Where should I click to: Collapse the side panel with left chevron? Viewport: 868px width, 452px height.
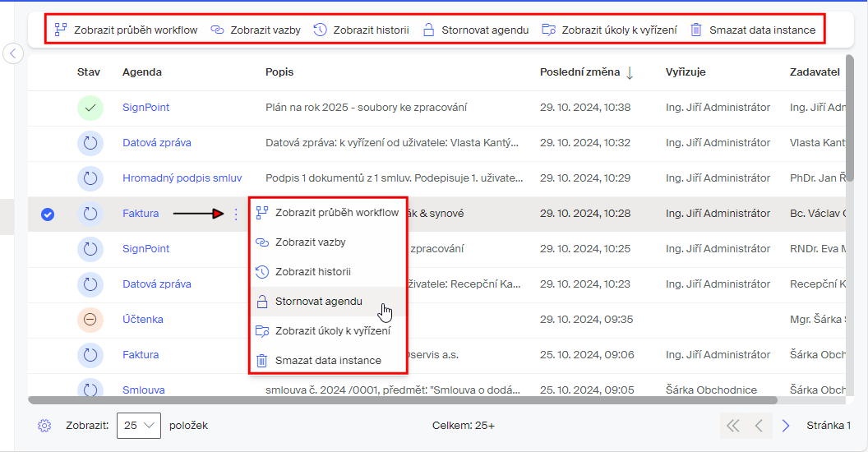(x=13, y=53)
